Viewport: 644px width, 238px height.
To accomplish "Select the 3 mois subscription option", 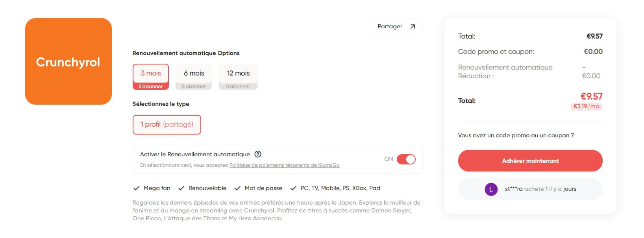I will pyautogui.click(x=151, y=74).
